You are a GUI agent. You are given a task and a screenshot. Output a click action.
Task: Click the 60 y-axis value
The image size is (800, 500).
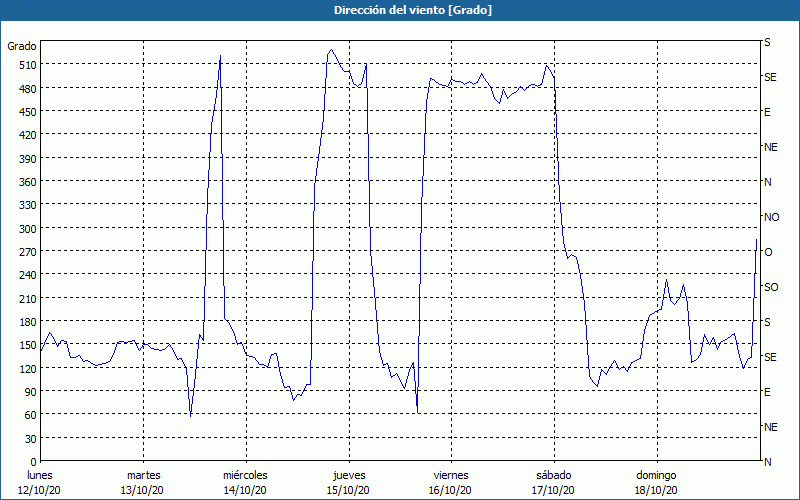pos(31,415)
